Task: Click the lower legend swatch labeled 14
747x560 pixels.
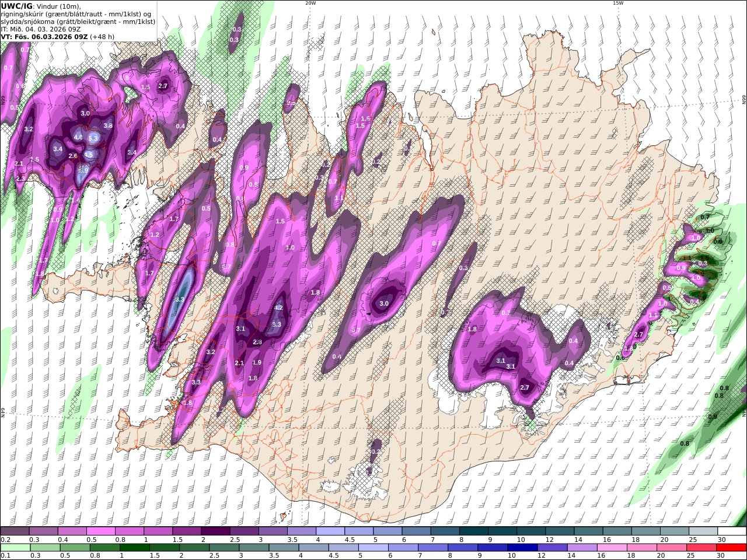Action: click(x=582, y=548)
